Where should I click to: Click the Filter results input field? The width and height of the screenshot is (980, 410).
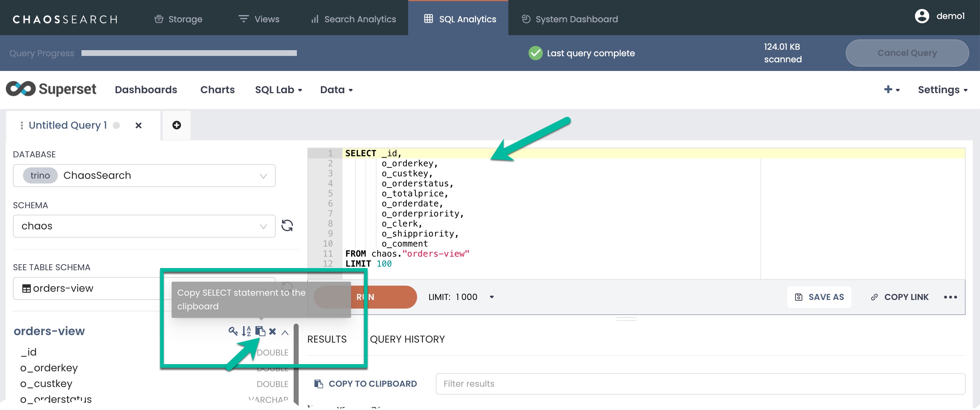pyautogui.click(x=700, y=384)
